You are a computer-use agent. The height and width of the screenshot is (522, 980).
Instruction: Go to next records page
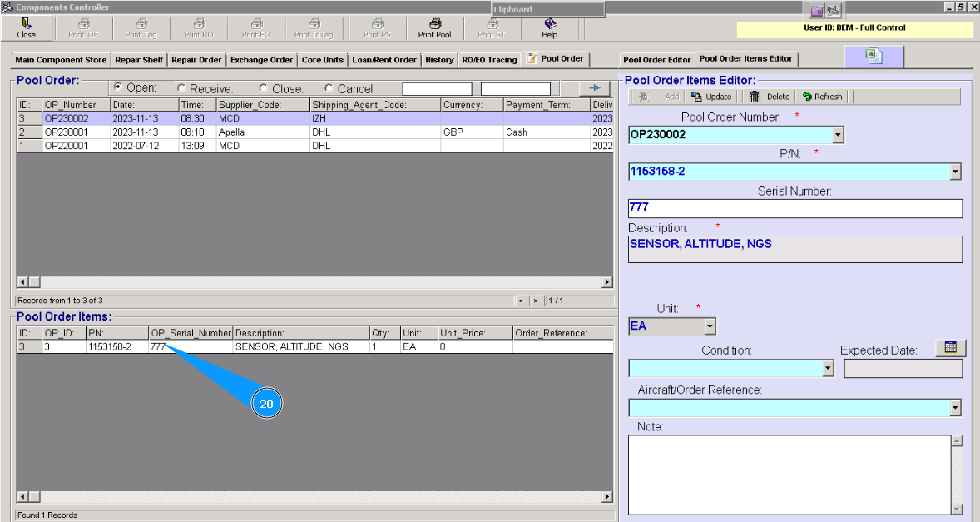pos(536,301)
